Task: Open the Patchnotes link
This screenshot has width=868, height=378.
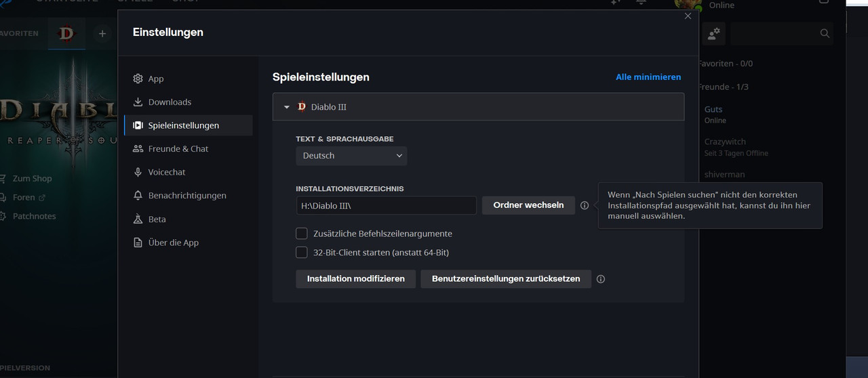Action: point(34,216)
